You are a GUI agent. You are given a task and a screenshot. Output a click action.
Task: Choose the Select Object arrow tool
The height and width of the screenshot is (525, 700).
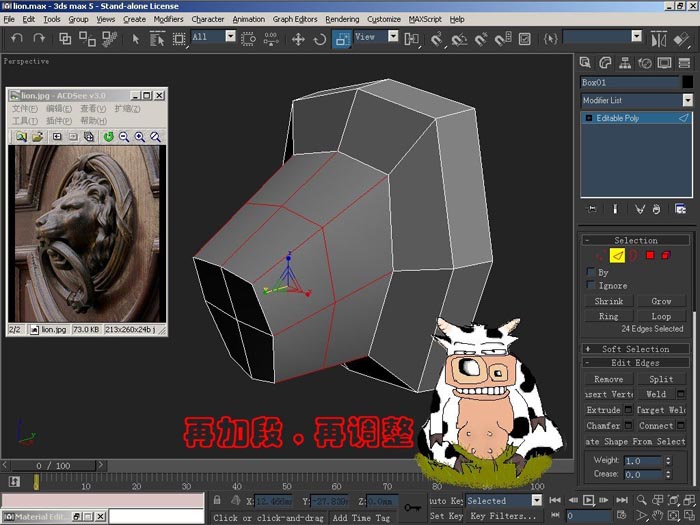pos(136,39)
